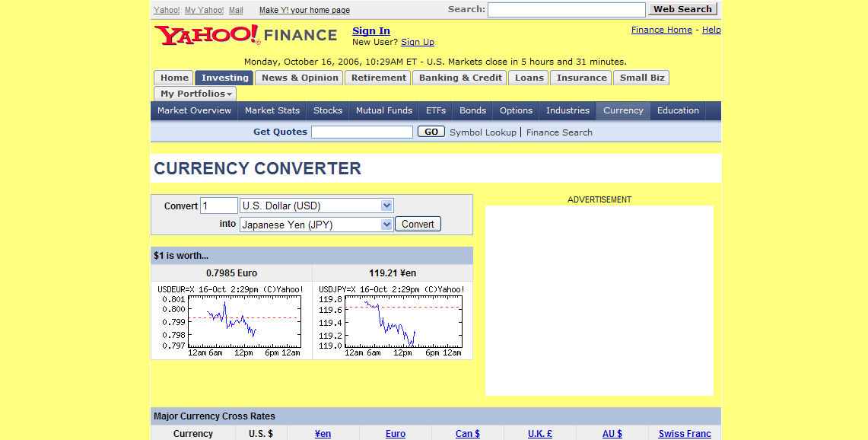Click the Sign In link

(371, 31)
